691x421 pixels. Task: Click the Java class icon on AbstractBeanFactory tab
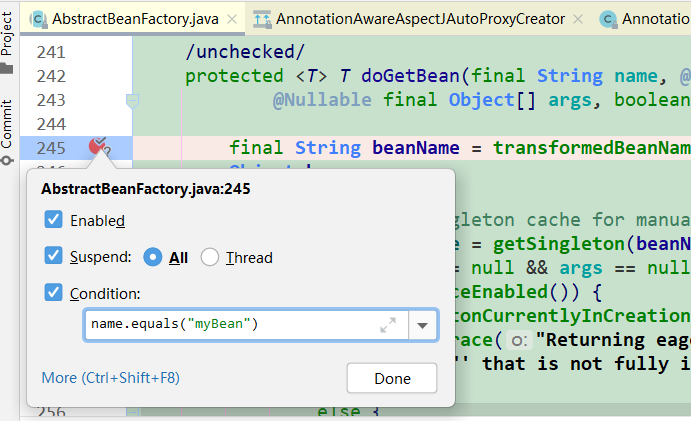tap(38, 19)
